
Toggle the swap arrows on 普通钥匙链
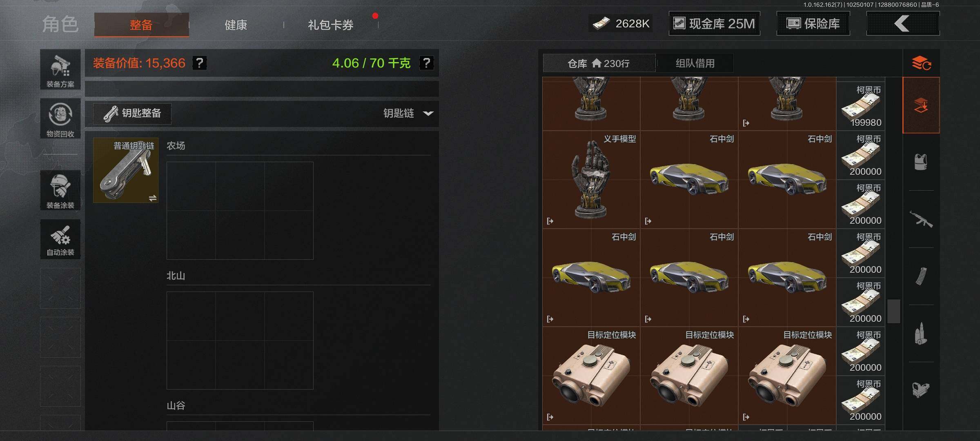(x=153, y=198)
